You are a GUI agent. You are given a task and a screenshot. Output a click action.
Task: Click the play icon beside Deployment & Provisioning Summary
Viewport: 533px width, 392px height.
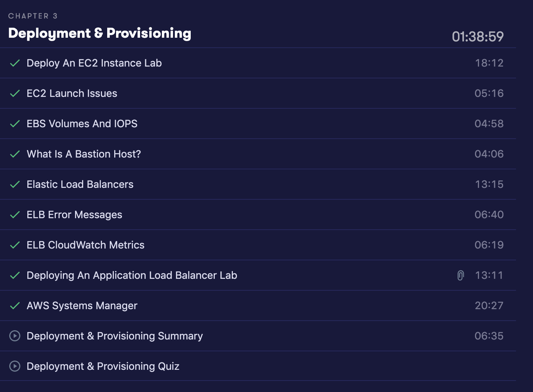coord(15,336)
